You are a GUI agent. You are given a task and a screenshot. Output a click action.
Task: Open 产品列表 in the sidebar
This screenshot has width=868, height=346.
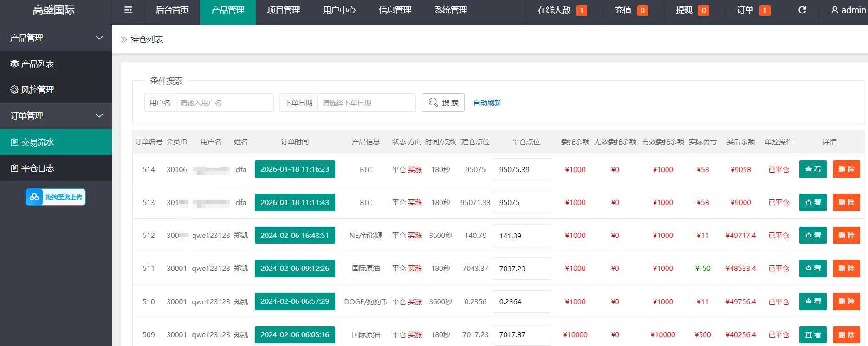pyautogui.click(x=37, y=64)
